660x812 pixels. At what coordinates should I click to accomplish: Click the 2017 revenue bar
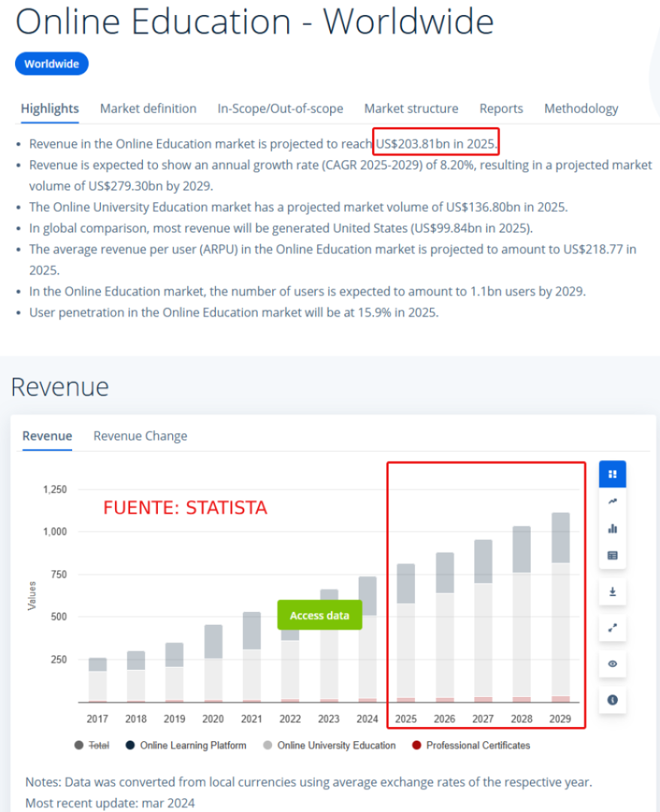click(98, 680)
